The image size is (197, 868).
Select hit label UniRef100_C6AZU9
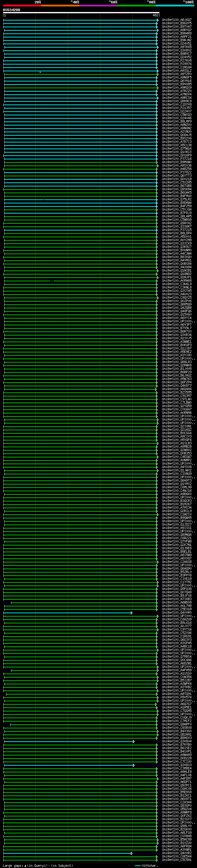pos(177,619)
